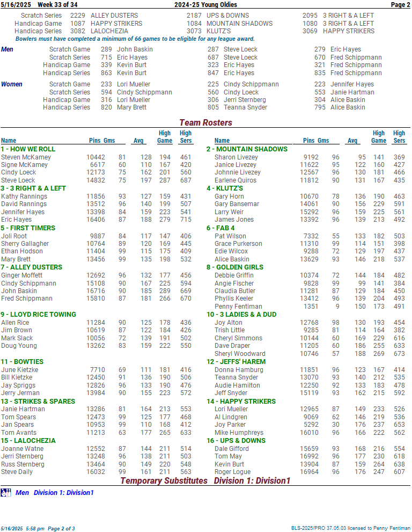Viewport: 412px width, 532px height.
Task: Select the Eric Hayes roster row name
Action: click(x=16, y=220)
